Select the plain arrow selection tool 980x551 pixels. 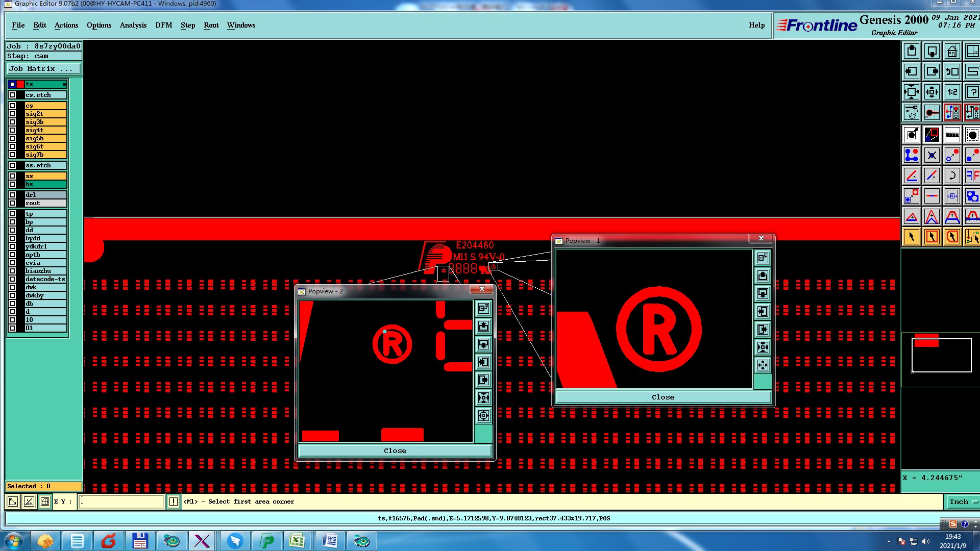[912, 237]
